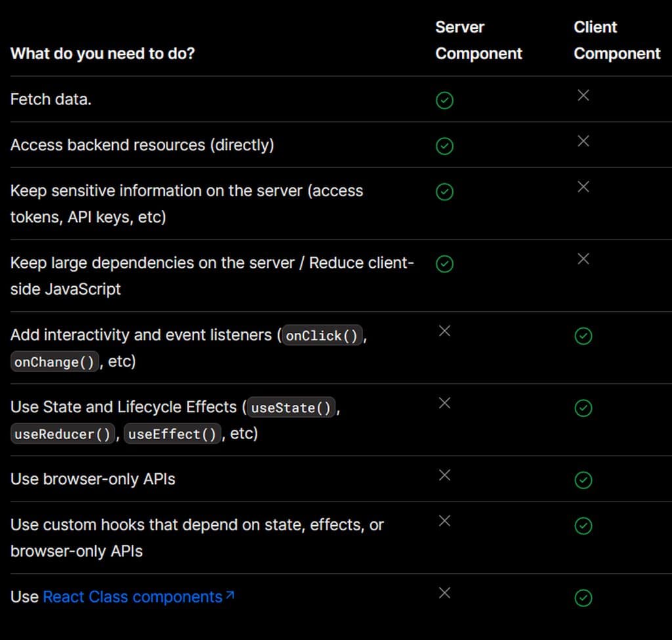Select the Server Component column header

[478, 40]
